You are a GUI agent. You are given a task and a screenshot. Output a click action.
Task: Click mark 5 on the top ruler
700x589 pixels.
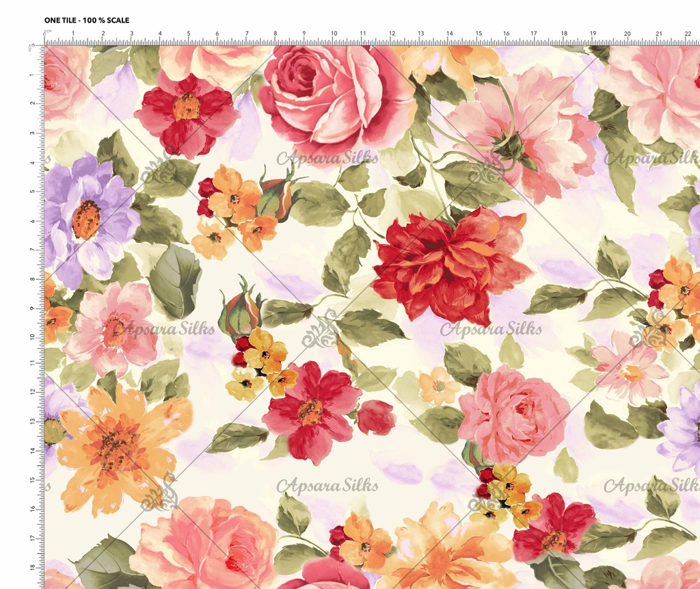tap(189, 33)
